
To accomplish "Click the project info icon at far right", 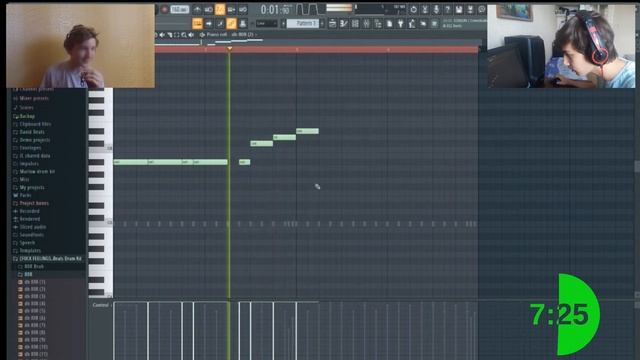I will pos(482,9).
